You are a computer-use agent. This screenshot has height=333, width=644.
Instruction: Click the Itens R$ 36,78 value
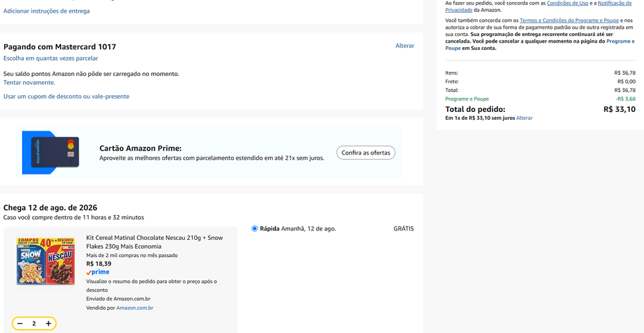coord(625,73)
